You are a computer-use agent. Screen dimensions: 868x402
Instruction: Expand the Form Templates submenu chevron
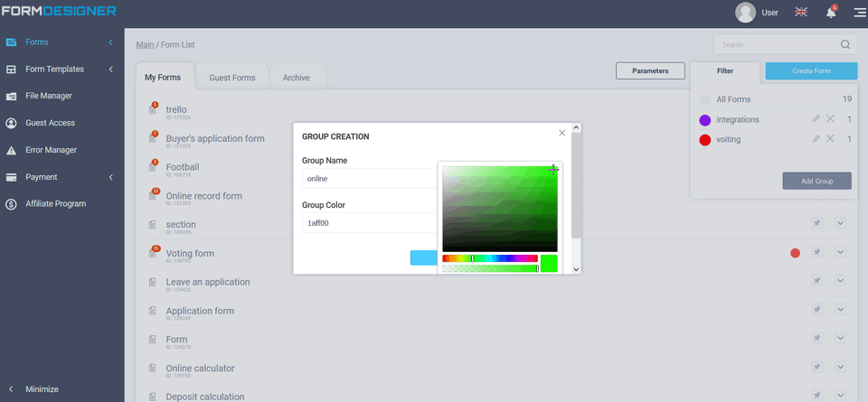[110, 70]
